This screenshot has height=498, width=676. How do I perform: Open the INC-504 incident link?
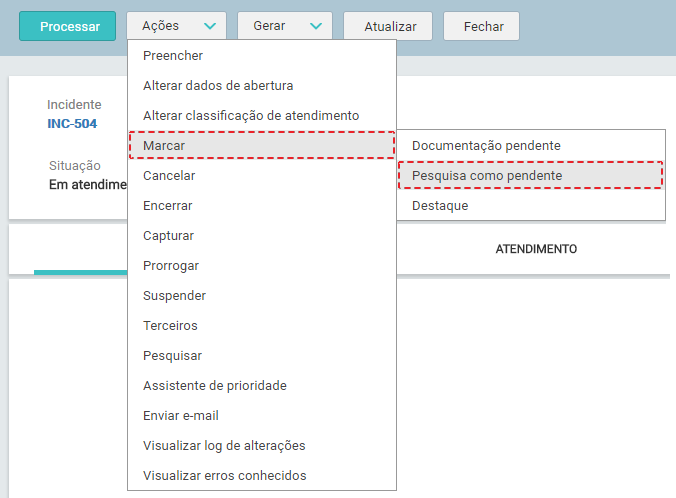72,124
